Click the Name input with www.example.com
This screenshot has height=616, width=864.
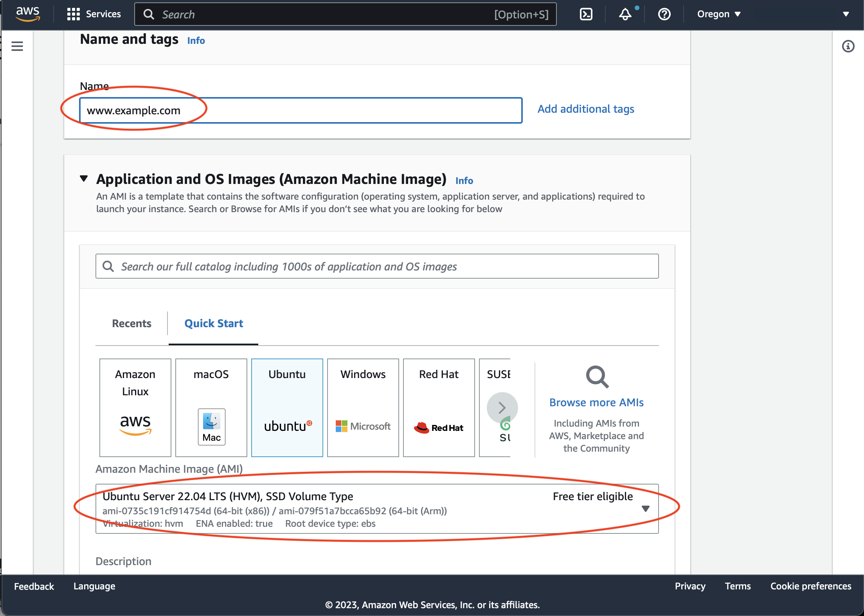[x=301, y=110]
